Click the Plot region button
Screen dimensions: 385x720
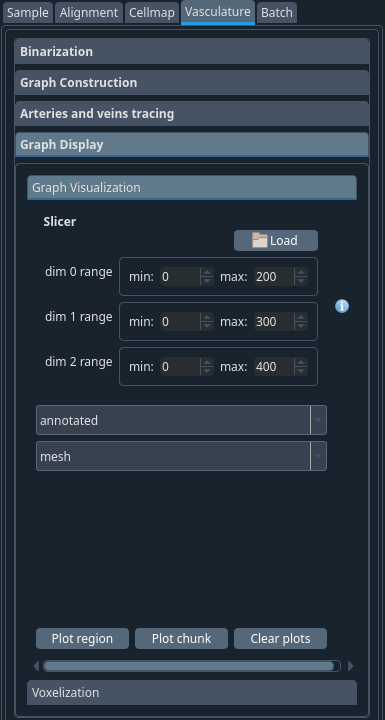82,639
